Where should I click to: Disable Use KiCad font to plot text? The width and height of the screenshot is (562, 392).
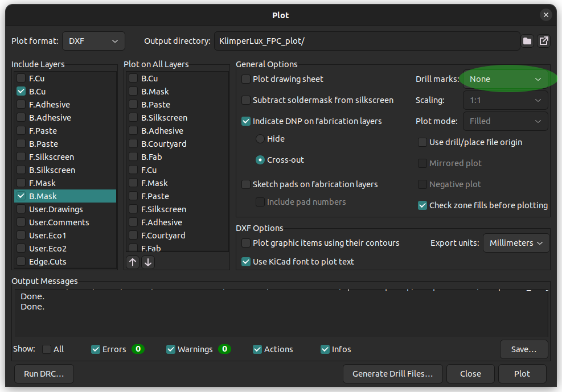pos(246,262)
